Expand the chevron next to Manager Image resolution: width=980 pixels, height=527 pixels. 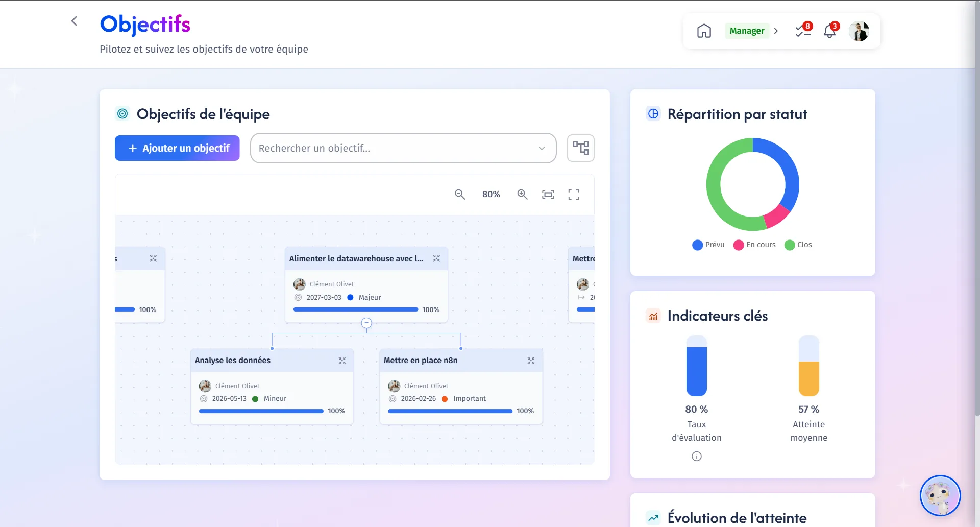tap(776, 31)
